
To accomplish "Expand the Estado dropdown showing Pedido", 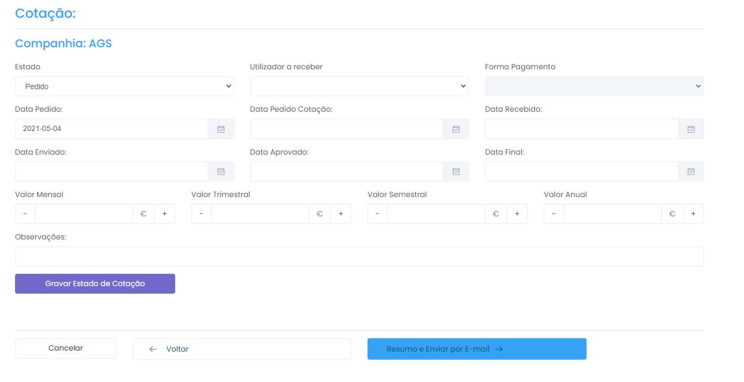I will [124, 86].
